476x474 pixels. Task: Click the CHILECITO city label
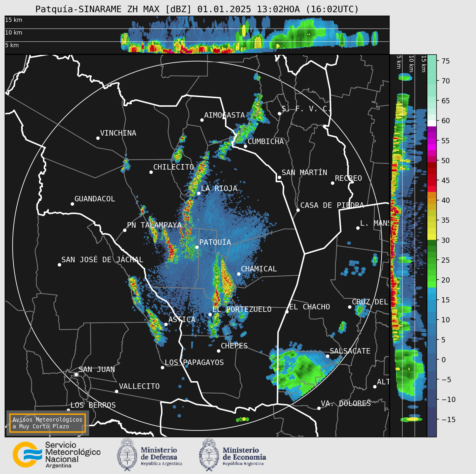(x=174, y=167)
